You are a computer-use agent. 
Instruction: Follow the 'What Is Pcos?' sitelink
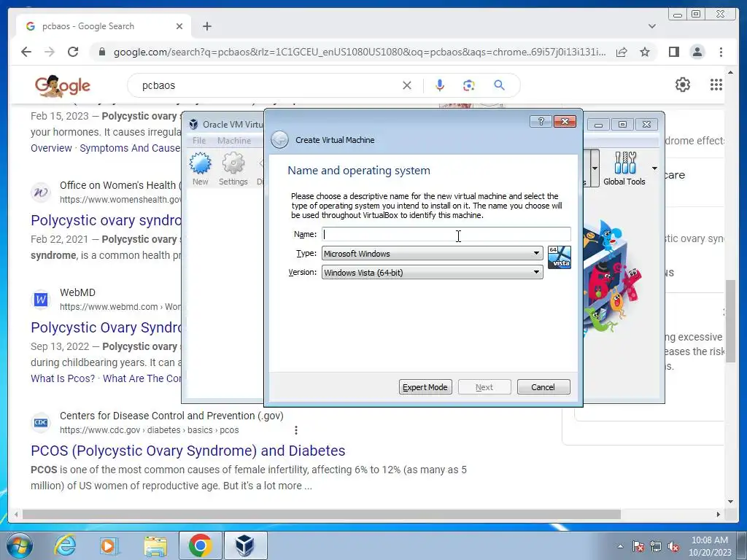tap(63, 378)
